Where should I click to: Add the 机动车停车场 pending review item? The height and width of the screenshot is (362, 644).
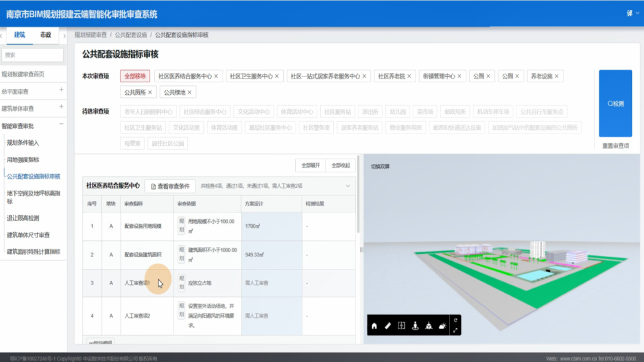[493, 112]
